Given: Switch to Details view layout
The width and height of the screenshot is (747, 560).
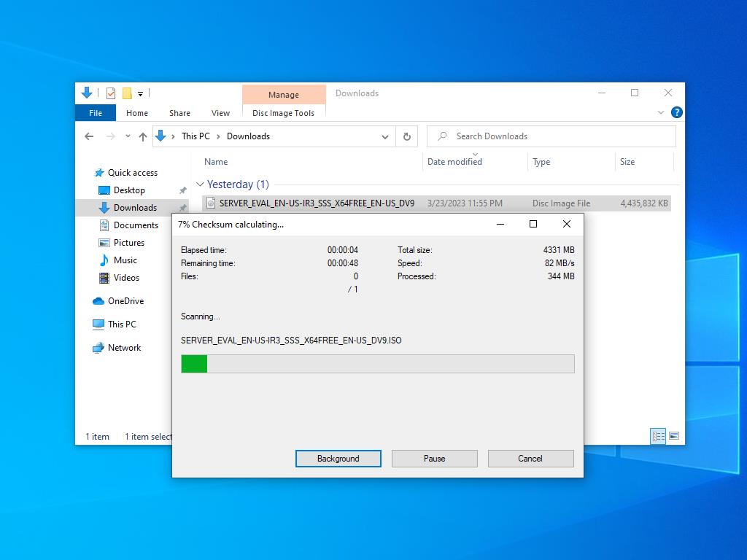Looking at the screenshot, I should (659, 436).
